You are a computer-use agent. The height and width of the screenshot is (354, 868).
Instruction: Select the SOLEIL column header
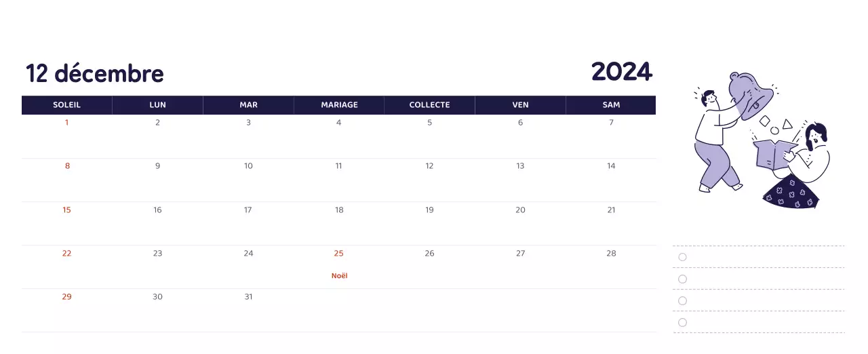point(66,105)
